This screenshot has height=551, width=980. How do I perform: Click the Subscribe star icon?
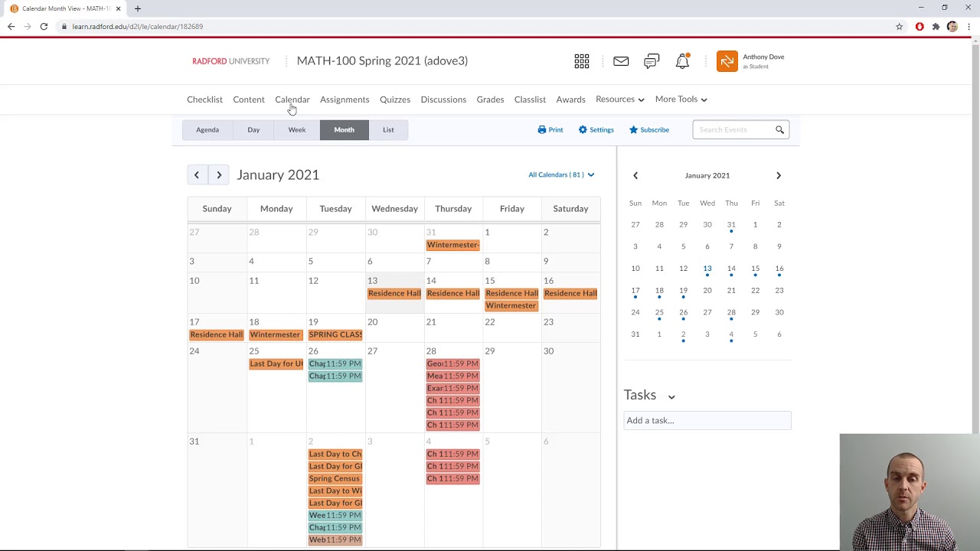tap(633, 129)
